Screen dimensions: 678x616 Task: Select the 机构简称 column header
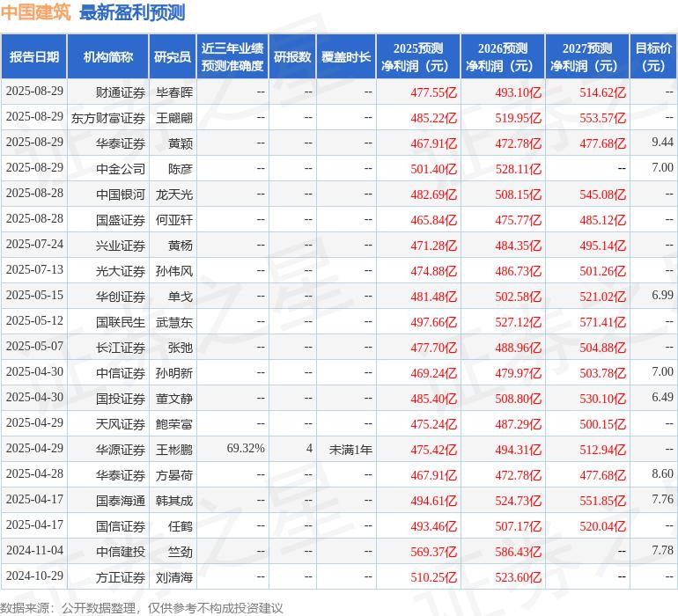coord(108,56)
